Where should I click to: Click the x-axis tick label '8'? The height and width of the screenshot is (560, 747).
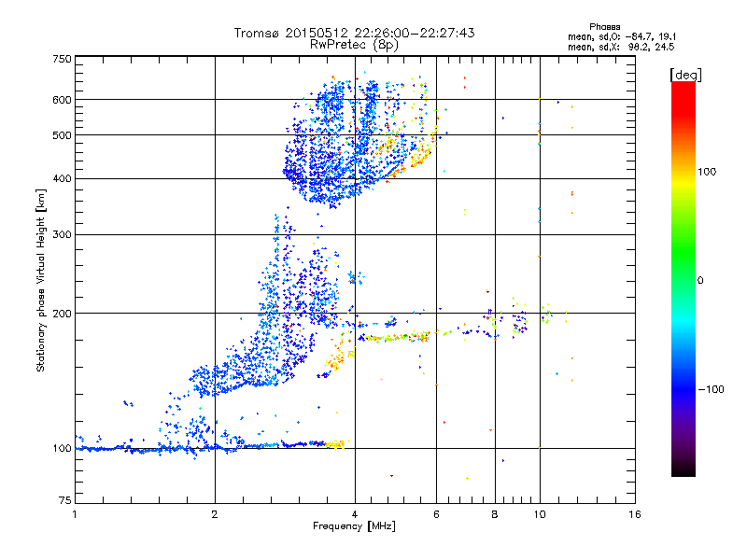pyautogui.click(x=495, y=514)
